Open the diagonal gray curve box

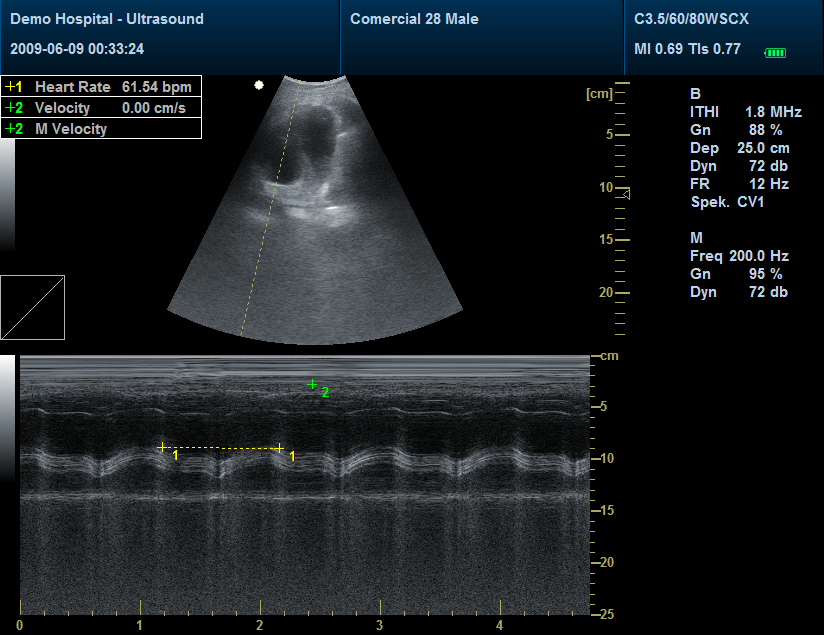32,307
